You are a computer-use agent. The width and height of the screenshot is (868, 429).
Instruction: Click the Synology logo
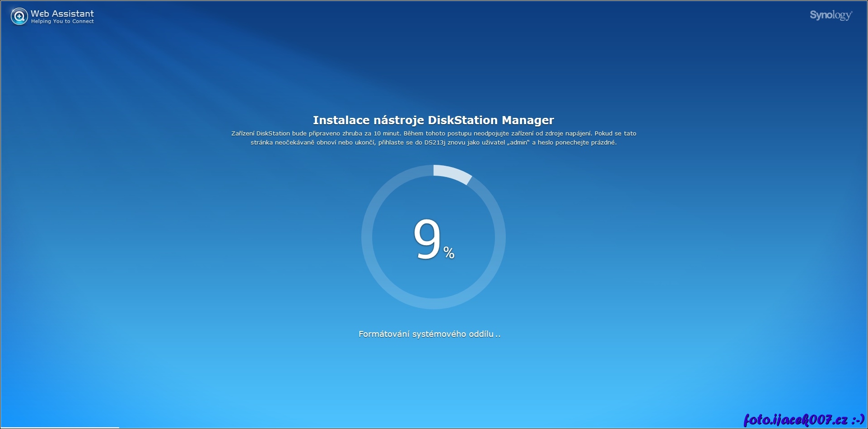[x=831, y=15]
